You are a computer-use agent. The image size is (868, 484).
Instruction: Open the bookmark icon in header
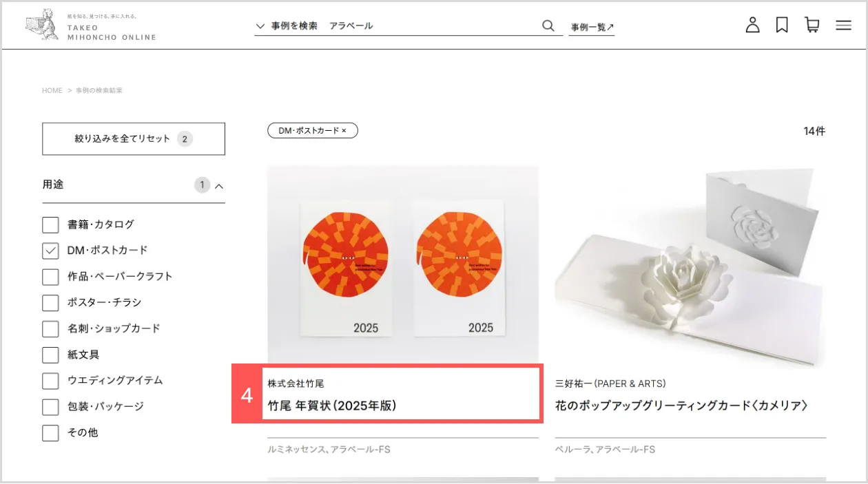pyautogui.click(x=782, y=25)
